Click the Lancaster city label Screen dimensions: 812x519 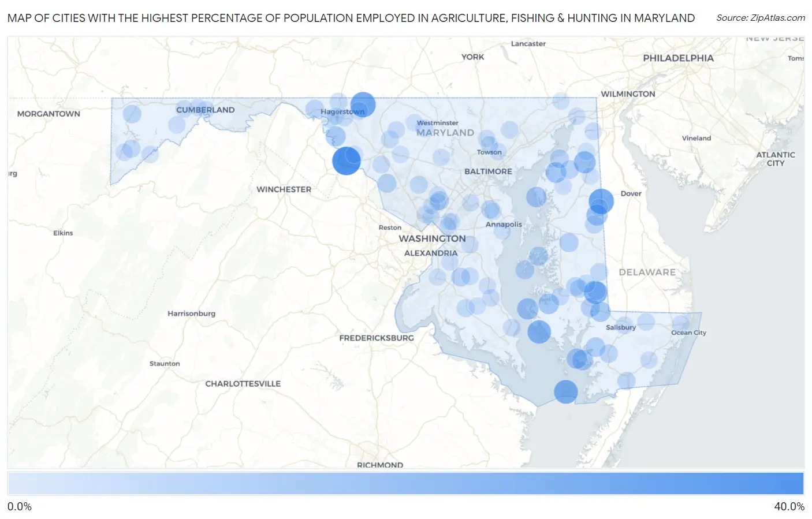click(x=528, y=44)
